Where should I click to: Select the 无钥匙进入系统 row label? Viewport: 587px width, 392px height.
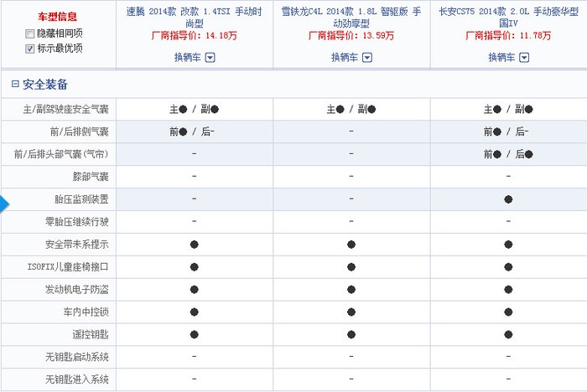77,379
